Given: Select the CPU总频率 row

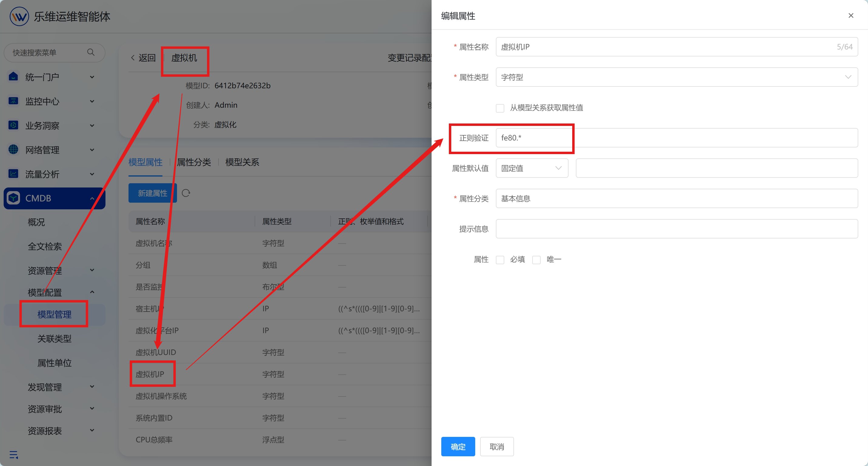Looking at the screenshot, I should pos(280,440).
